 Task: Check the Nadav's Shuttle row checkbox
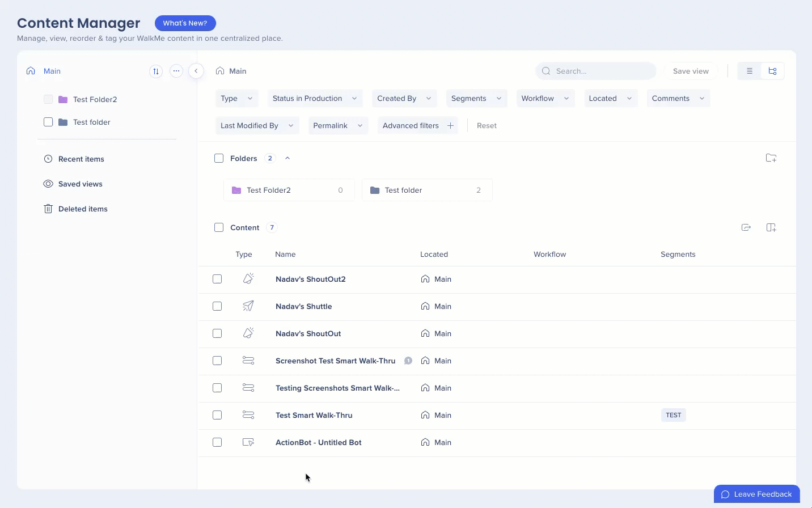pos(217,306)
